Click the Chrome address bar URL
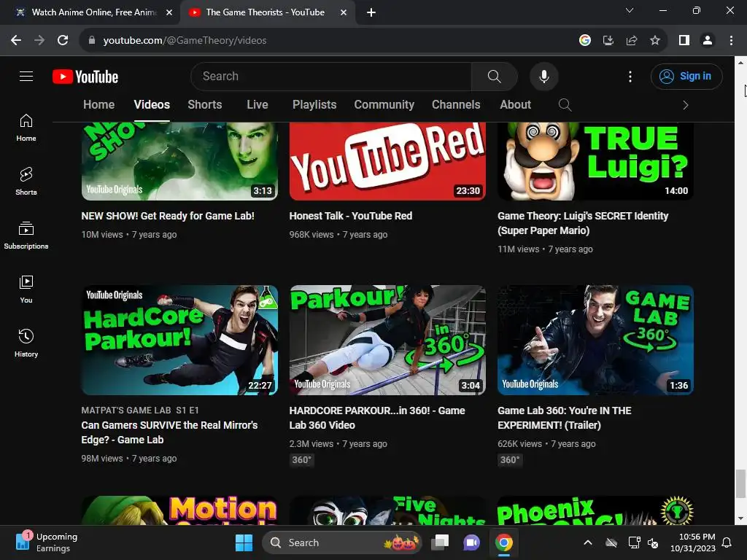 185,41
